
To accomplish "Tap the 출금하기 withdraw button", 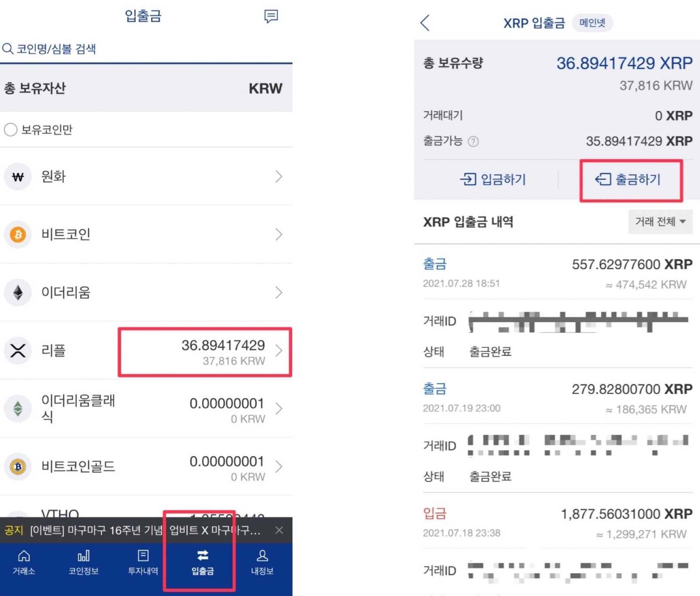I will [628, 179].
